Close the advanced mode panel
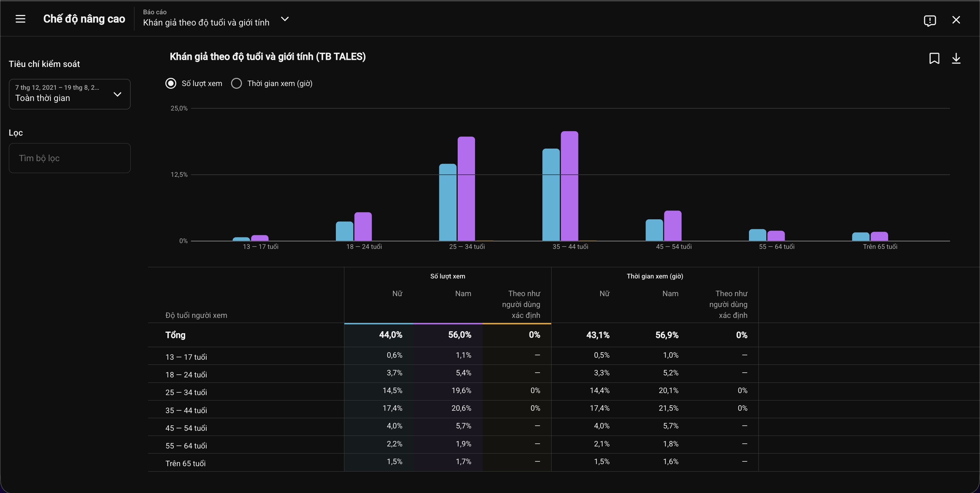Screen dimensions: 980x493 pyautogui.click(x=955, y=20)
